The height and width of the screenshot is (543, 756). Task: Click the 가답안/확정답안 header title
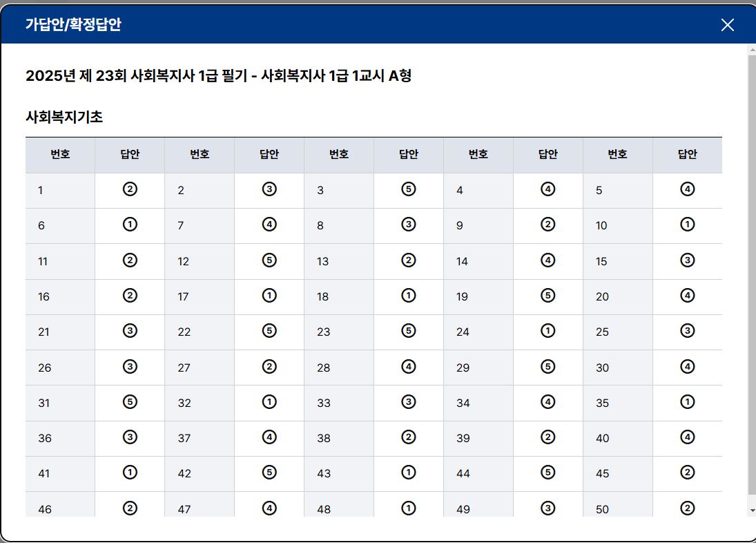(x=73, y=24)
